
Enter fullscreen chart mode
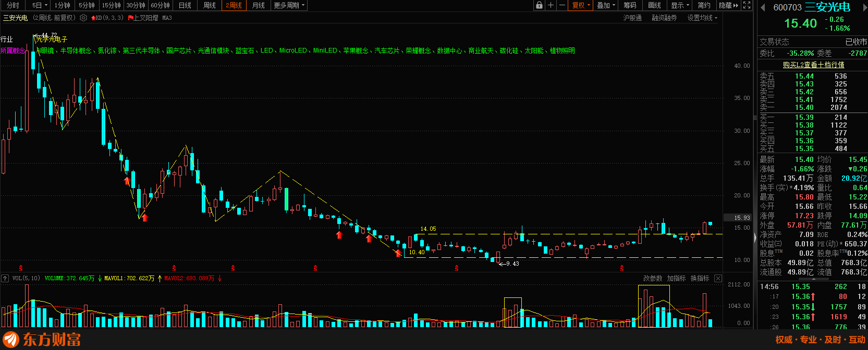[747, 5]
